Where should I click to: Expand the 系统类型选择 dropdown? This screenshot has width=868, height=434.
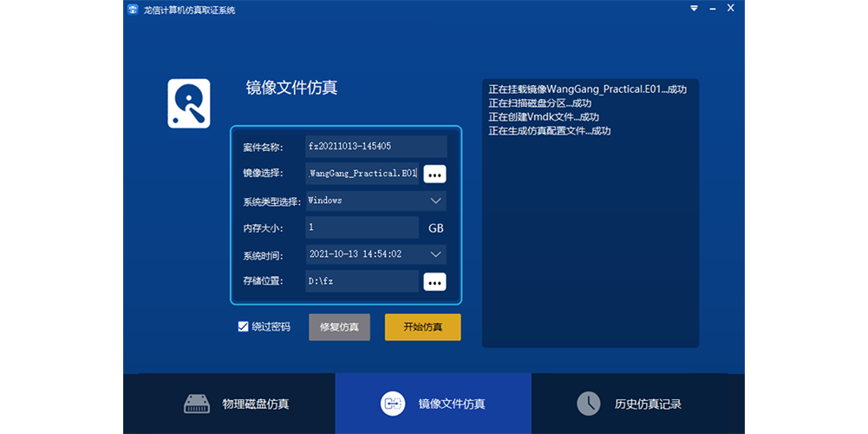coord(436,201)
